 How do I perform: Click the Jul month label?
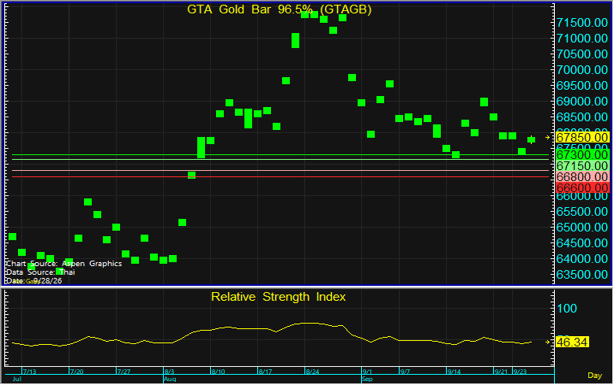[16, 379]
